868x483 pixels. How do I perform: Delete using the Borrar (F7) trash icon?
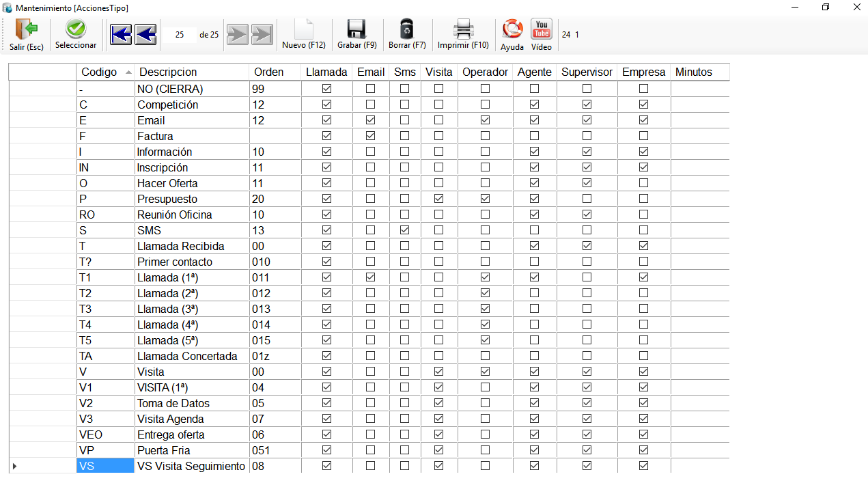pos(407,29)
